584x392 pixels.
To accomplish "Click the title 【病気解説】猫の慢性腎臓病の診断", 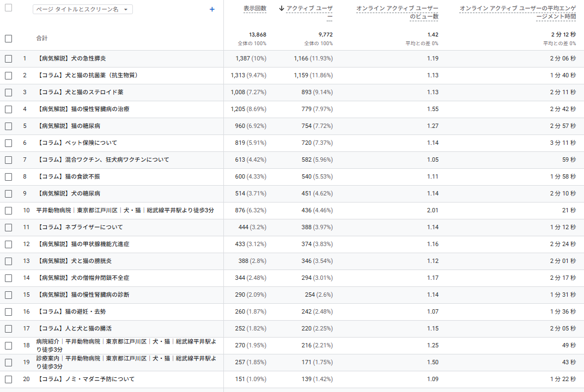I will (82, 295).
